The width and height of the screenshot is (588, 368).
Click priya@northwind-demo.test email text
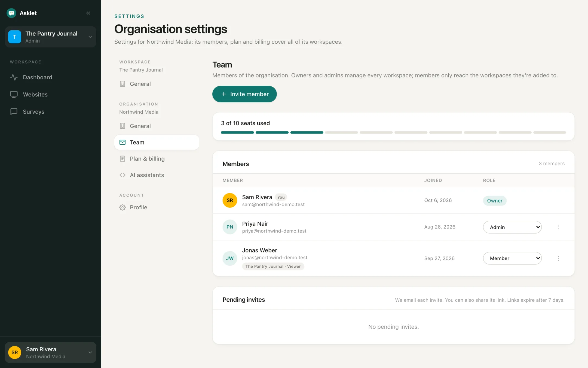point(274,231)
